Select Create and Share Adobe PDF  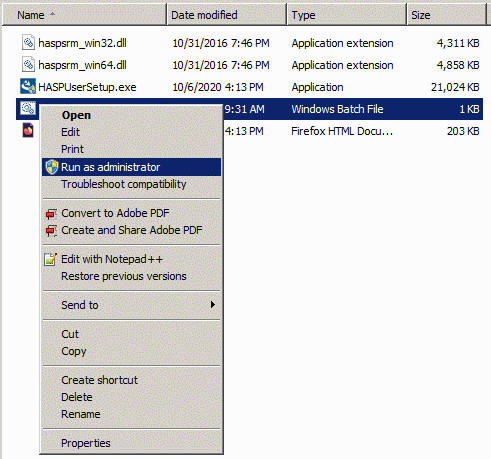(x=132, y=230)
